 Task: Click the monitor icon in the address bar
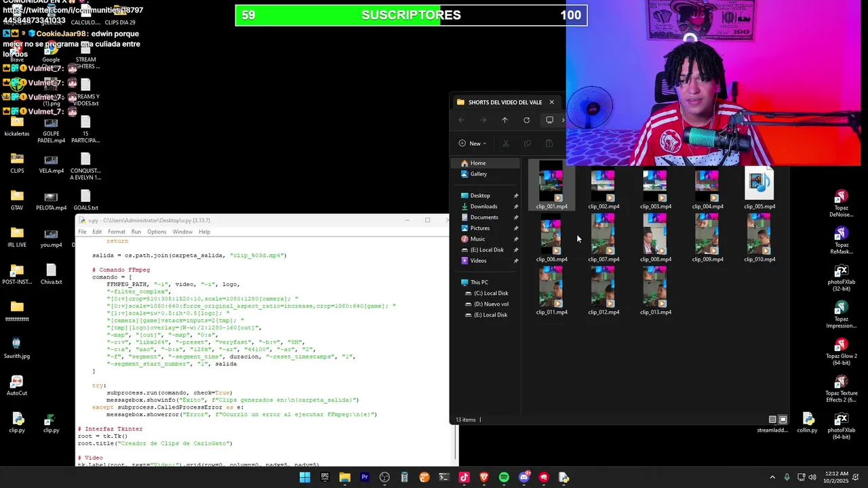tap(549, 120)
